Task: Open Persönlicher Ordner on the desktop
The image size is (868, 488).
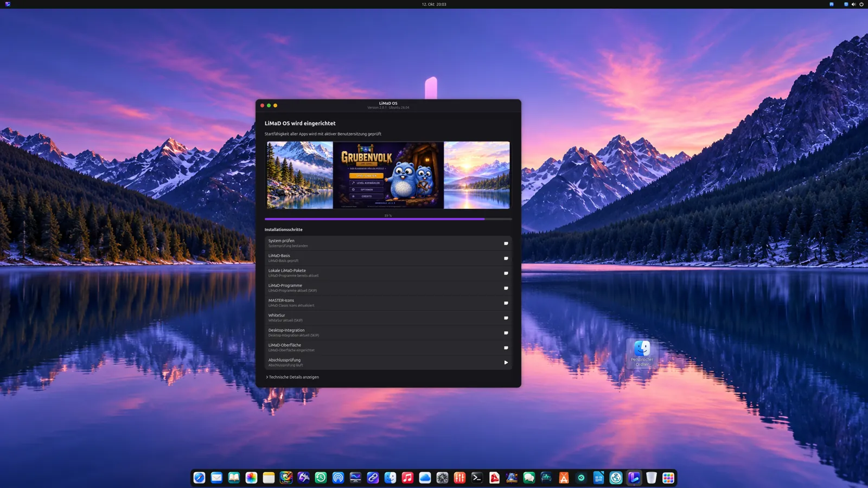Action: point(642,354)
